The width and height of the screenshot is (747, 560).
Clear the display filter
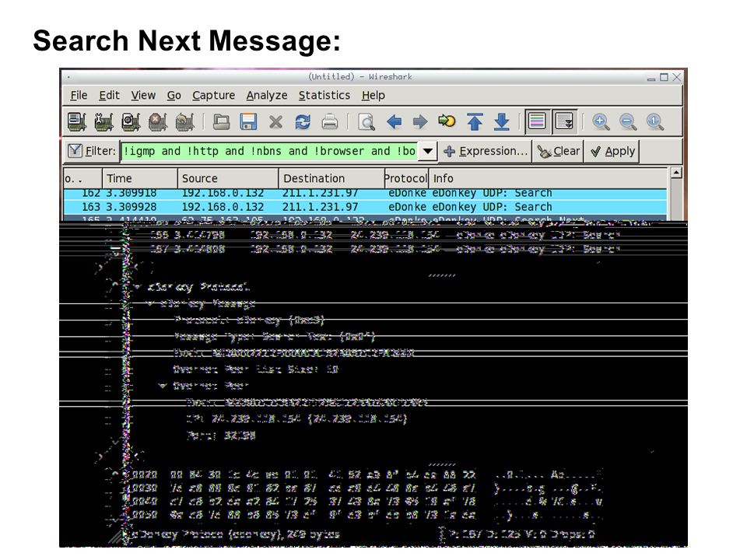click(559, 152)
